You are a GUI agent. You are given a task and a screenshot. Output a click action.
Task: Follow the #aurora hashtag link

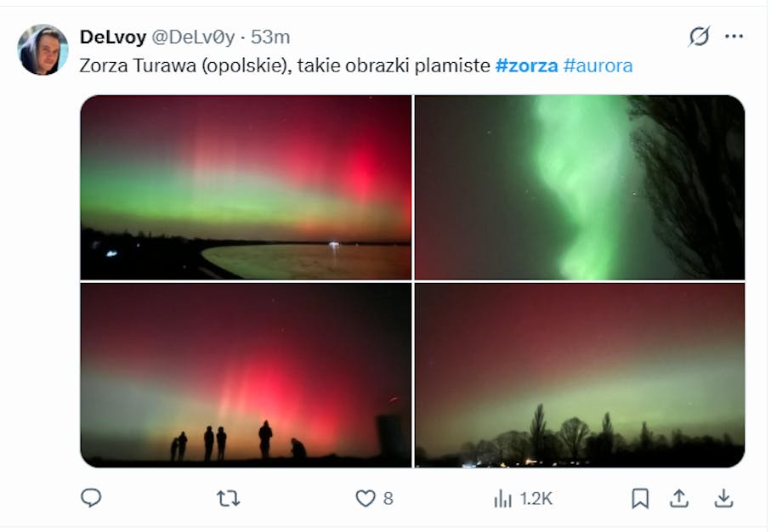pos(598,66)
